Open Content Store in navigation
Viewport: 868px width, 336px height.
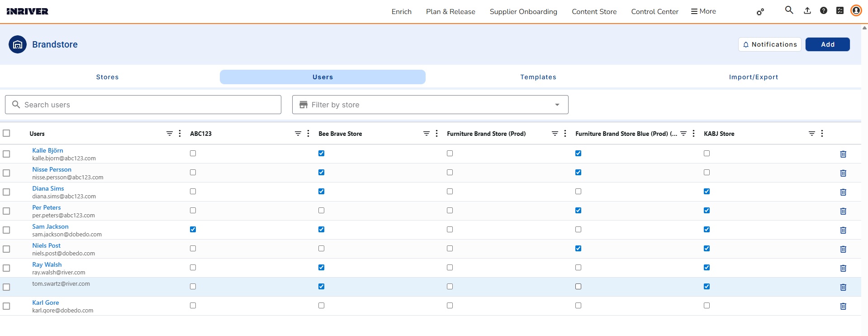click(594, 11)
